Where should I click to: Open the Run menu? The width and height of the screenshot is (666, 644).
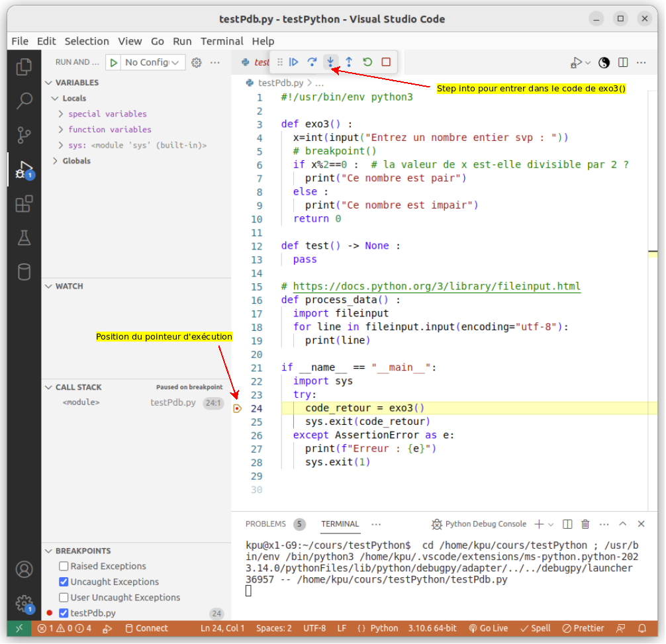tap(182, 42)
